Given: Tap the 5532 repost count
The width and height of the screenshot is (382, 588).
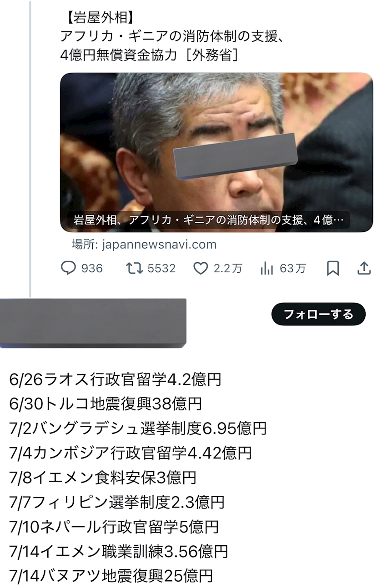Looking at the screenshot, I should (161, 269).
